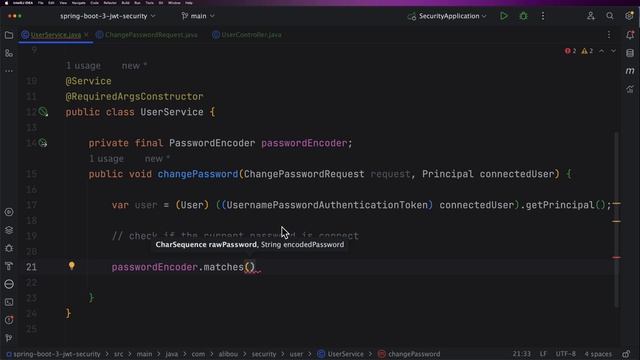This screenshot has width=640, height=360.
Task: Run SecurityApplication with the green play button
Action: coord(504,16)
